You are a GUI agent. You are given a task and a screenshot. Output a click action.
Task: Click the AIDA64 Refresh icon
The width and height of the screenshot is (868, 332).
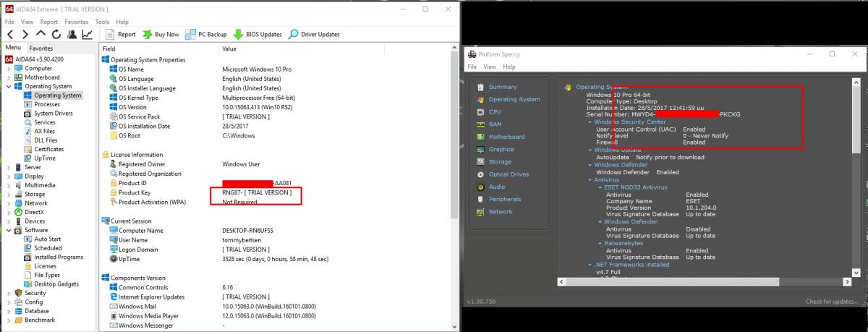56,34
